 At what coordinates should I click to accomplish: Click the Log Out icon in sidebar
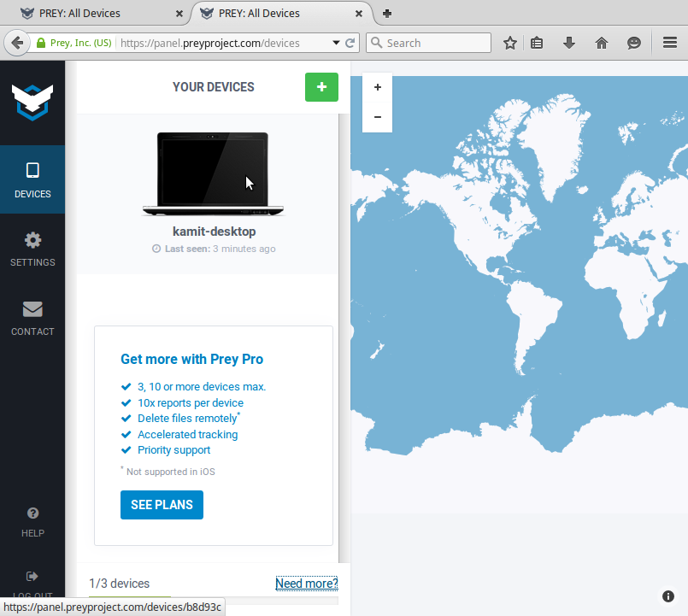point(32,576)
